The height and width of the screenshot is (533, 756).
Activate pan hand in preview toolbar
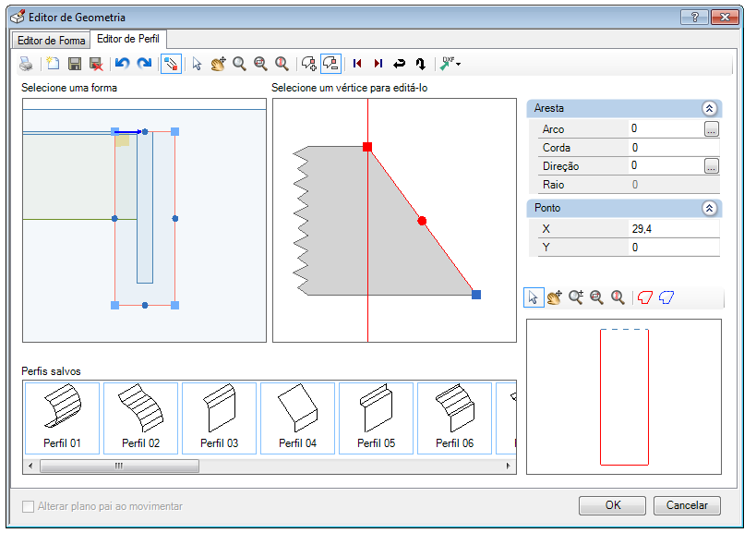[x=555, y=297]
